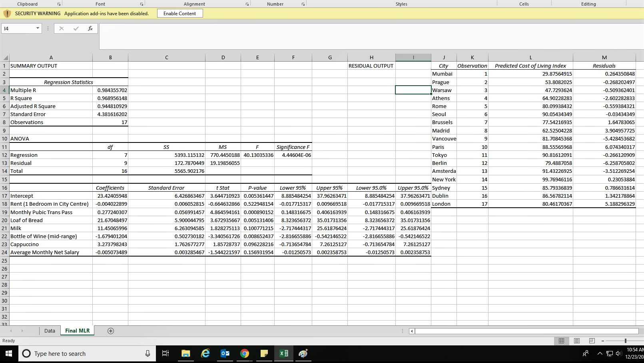Open the Alignment group dialog launcher
The height and width of the screenshot is (363, 644).
(247, 4)
